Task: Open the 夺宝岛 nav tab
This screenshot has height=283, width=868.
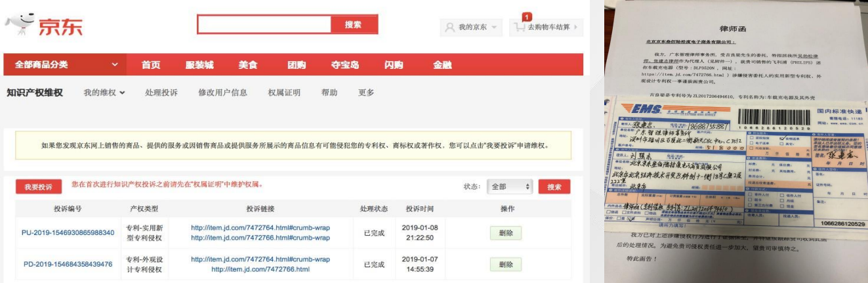Action: [345, 65]
